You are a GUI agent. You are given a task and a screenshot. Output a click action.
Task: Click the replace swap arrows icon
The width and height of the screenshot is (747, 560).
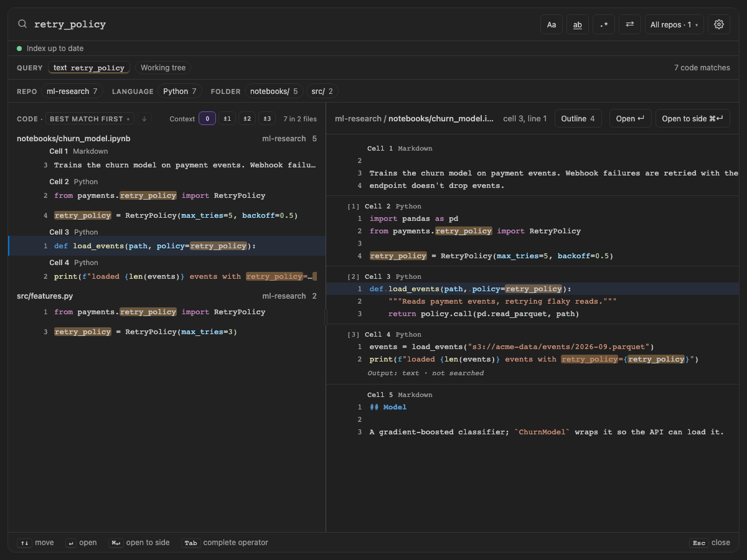630,24
